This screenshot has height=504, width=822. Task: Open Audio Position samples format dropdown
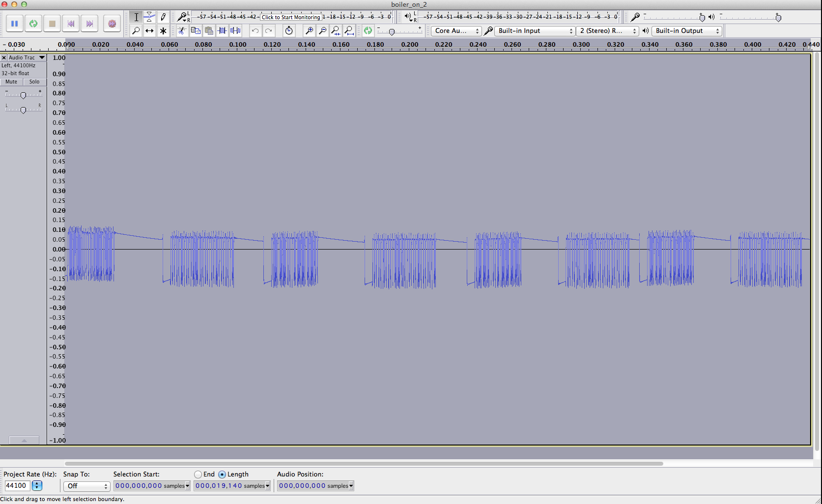point(351,486)
